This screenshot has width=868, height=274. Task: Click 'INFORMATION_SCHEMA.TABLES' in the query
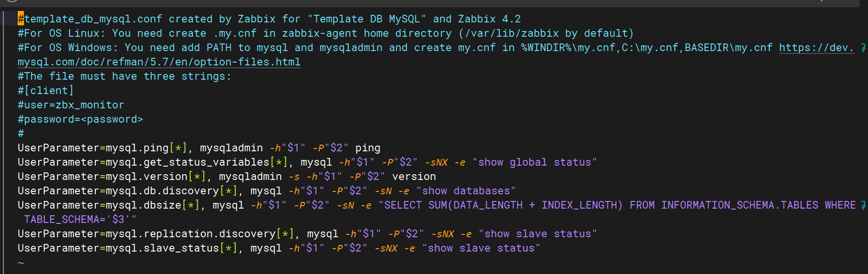[x=740, y=205]
